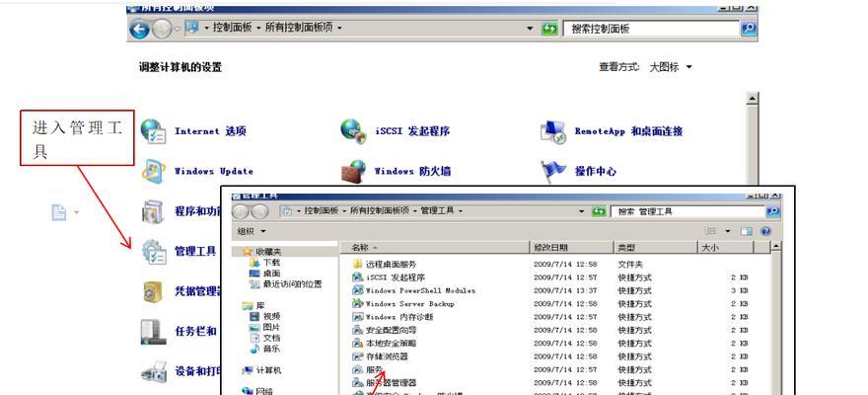Screen dimensions: 868x395
Task: Click 所有控制面板项 breadcrumb in 管理工具 window
Action: tap(380, 211)
